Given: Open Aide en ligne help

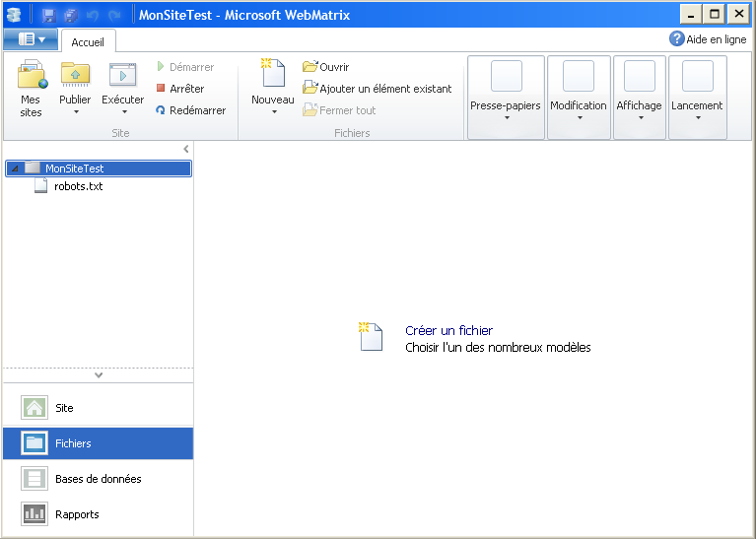Looking at the screenshot, I should pos(708,39).
